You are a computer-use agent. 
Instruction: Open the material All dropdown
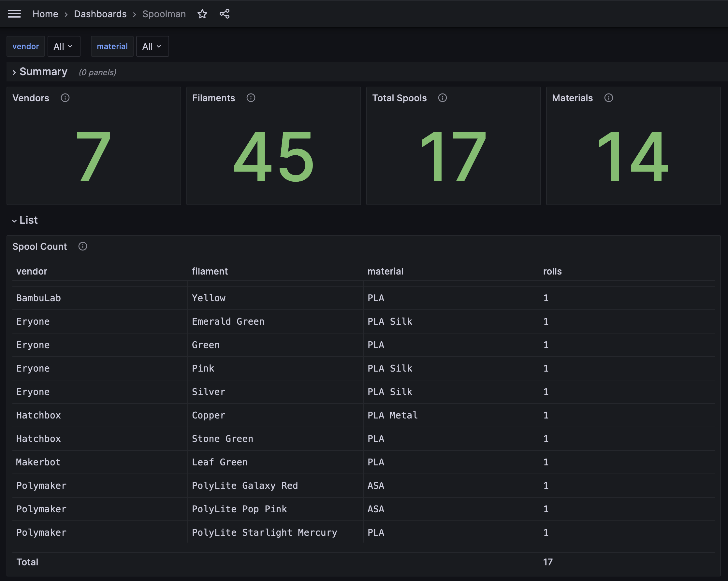[152, 46]
